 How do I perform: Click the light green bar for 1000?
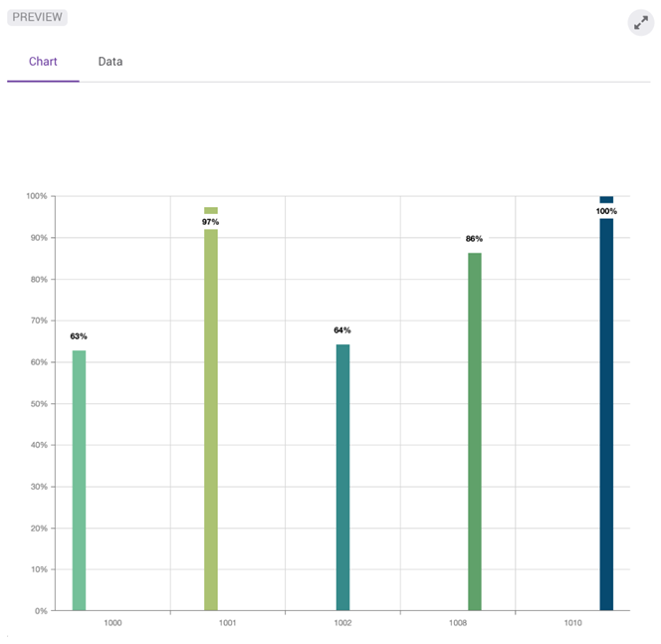(x=79, y=480)
